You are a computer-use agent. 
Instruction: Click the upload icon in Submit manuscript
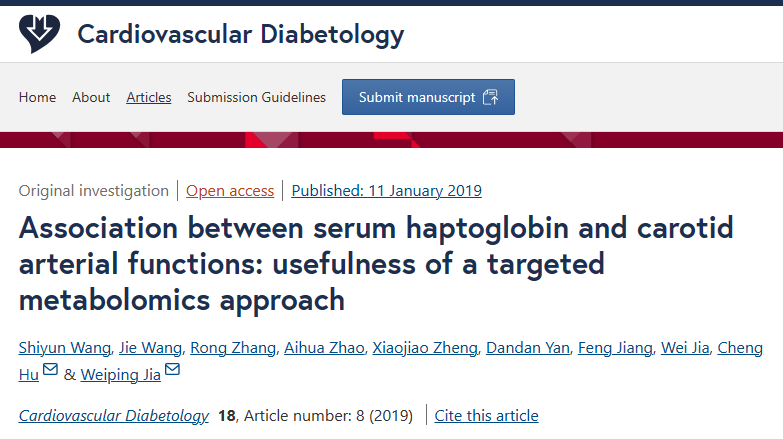(x=490, y=97)
